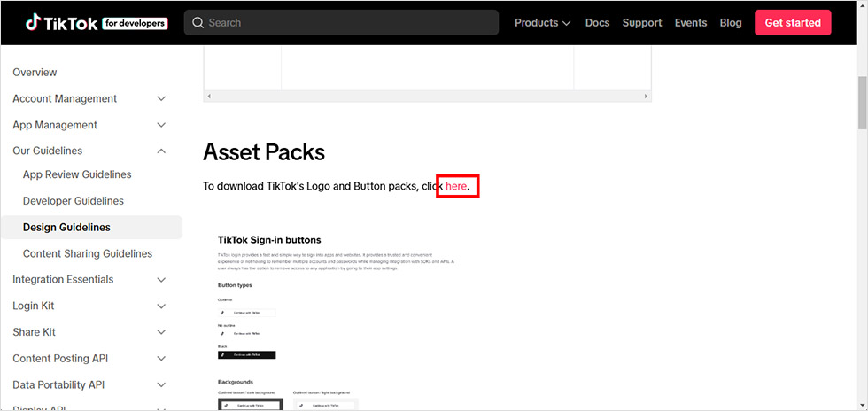Click the Get started button
Image resolution: width=868 pixels, height=411 pixels.
coord(793,23)
